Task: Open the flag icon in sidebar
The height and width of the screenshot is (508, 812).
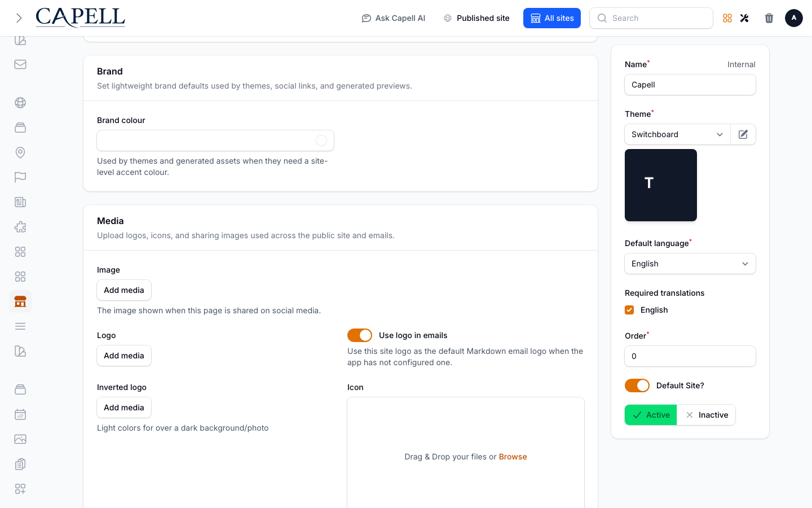Action: coord(20,177)
